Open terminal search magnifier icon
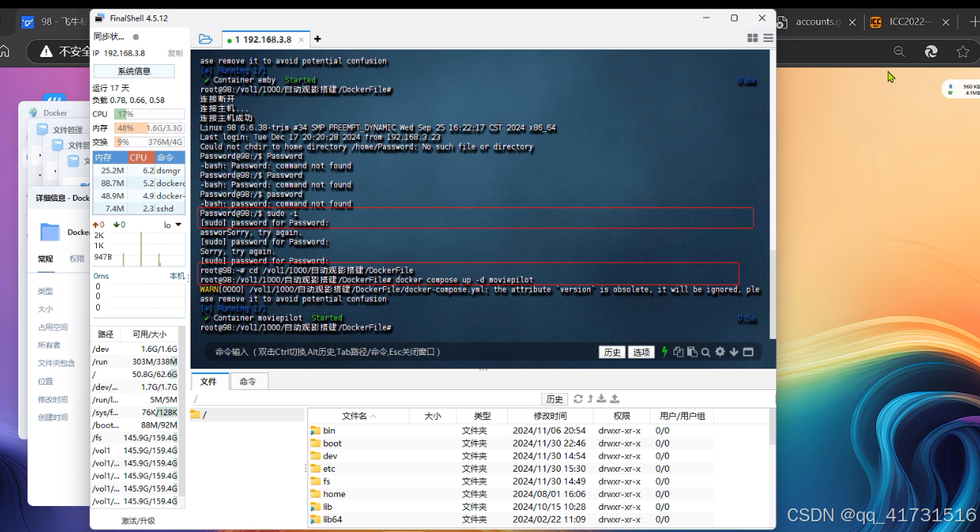 pyautogui.click(x=705, y=352)
